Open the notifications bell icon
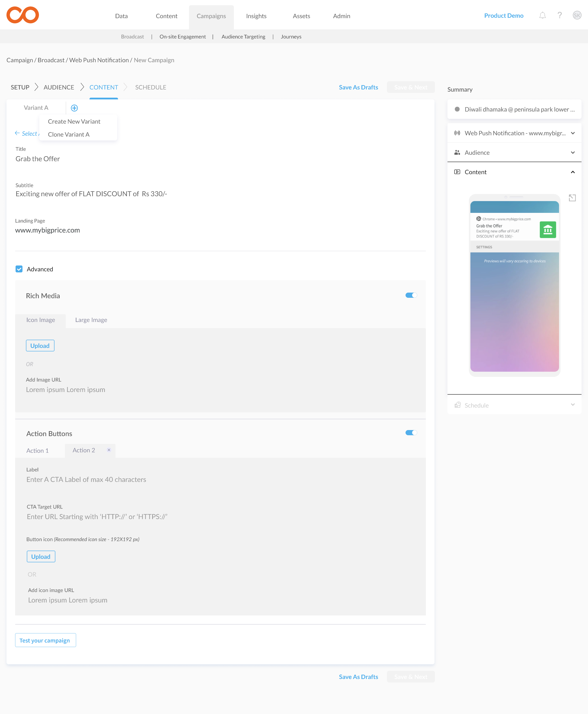The width and height of the screenshot is (588, 714). coord(542,16)
